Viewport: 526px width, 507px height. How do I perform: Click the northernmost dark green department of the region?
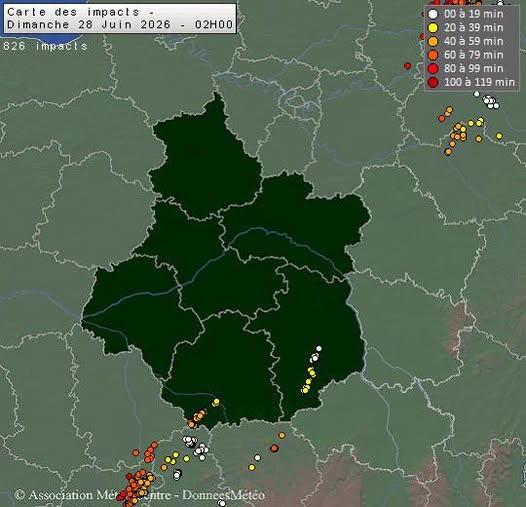[x=205, y=161]
